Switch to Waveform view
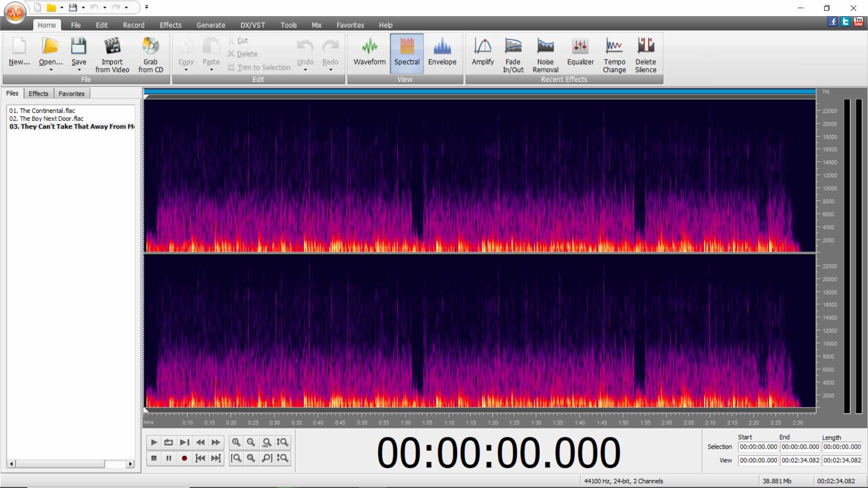868x488 pixels. coord(369,52)
